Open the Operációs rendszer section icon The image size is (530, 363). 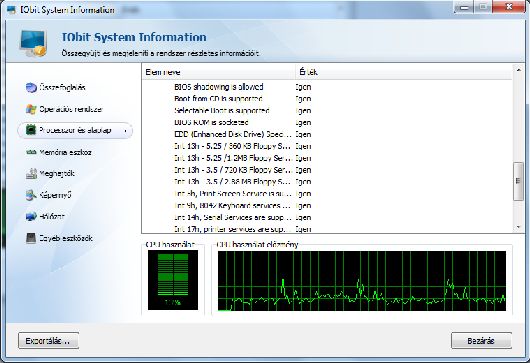click(31, 109)
